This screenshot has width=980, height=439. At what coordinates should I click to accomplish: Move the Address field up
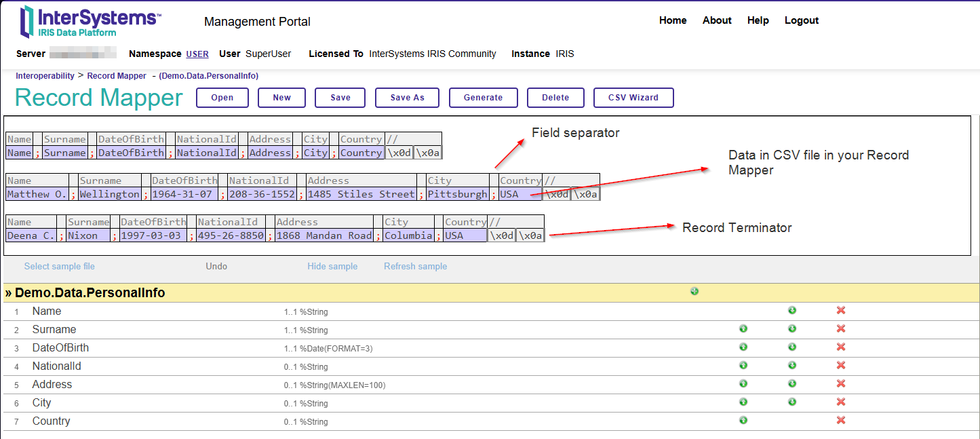point(743,384)
